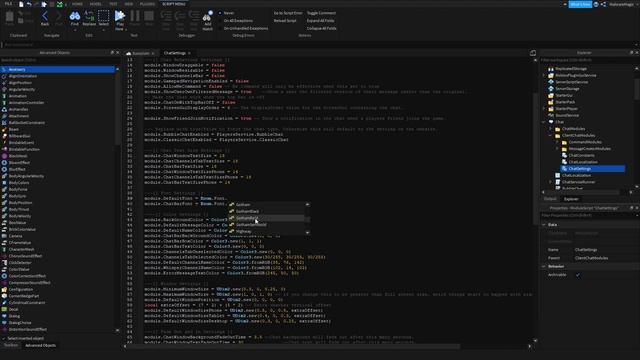Open the Play Here dropdown arrow

[125, 29]
